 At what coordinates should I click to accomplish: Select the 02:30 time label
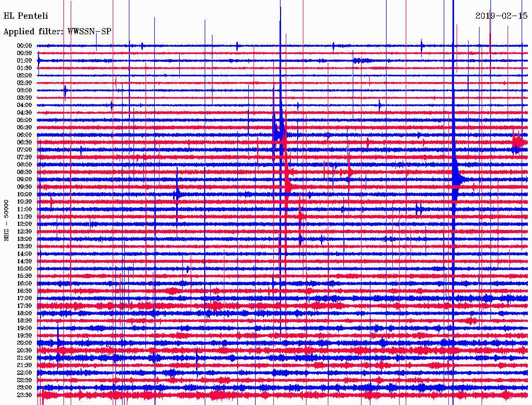tap(24, 83)
